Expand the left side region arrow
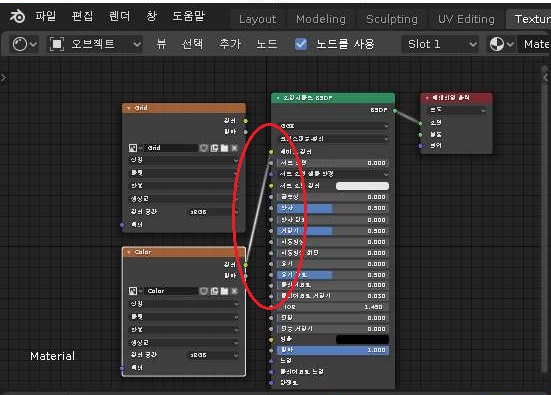Viewport: 551px width, 395px height. (3, 78)
